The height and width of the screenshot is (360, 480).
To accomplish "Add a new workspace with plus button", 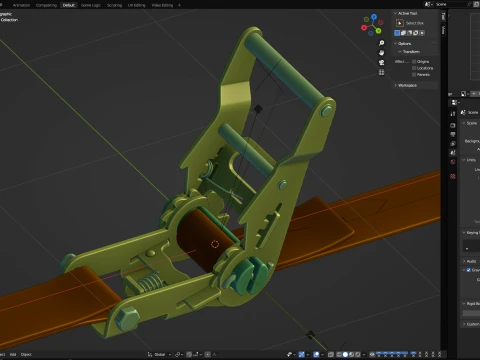I will pos(179,5).
